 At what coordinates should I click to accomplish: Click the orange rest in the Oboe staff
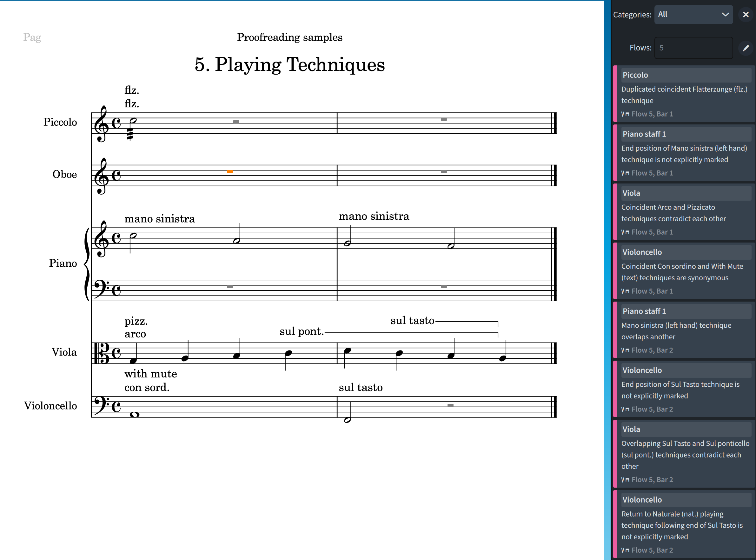point(230,172)
